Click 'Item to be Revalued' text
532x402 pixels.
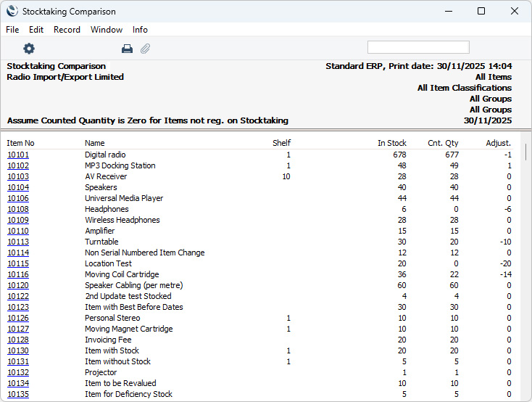120,383
